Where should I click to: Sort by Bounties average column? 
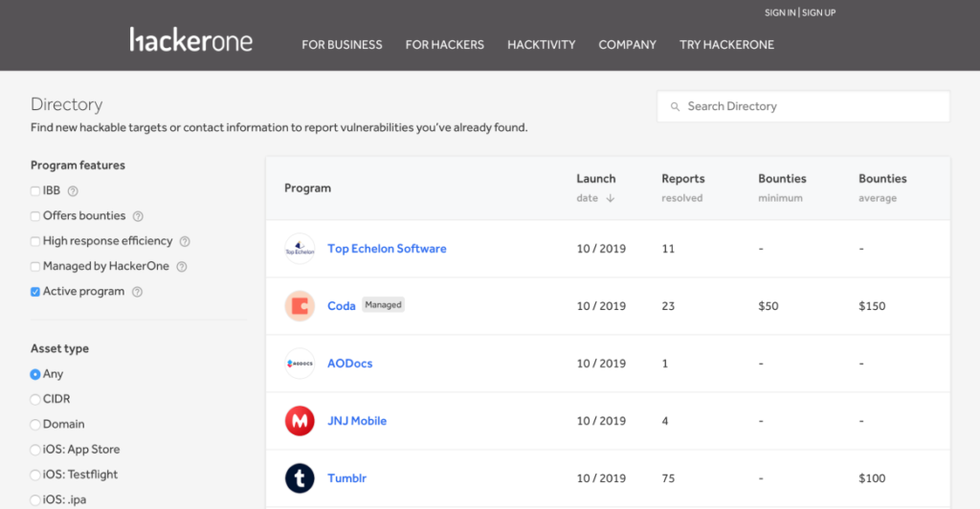click(x=882, y=188)
